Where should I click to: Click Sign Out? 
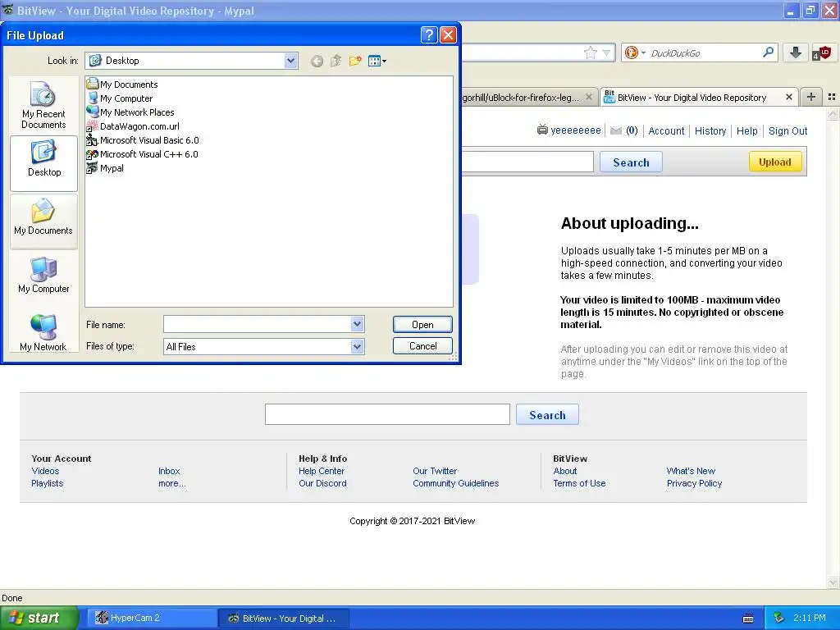pyautogui.click(x=787, y=130)
